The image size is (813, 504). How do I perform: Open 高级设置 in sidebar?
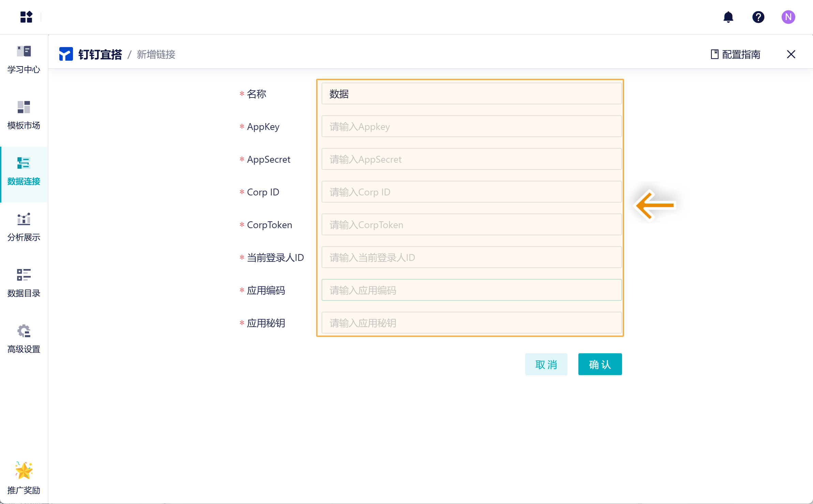(x=24, y=339)
